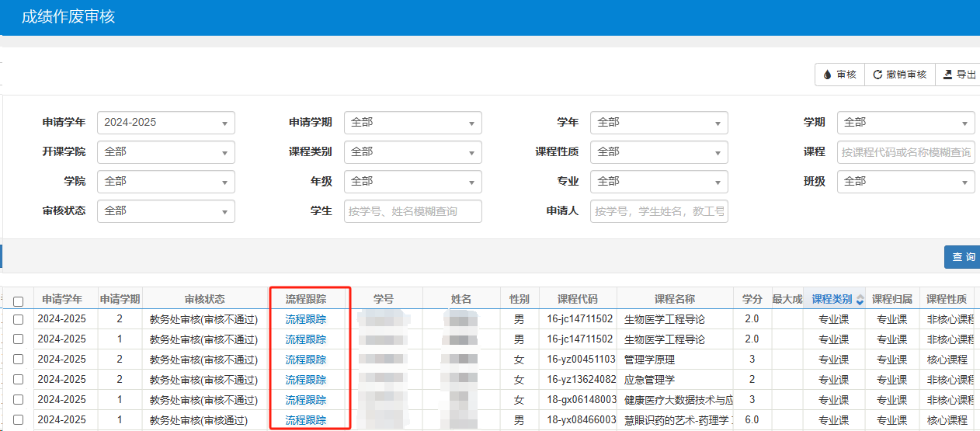Click the sort icon on 课程类别 column

pyautogui.click(x=860, y=300)
